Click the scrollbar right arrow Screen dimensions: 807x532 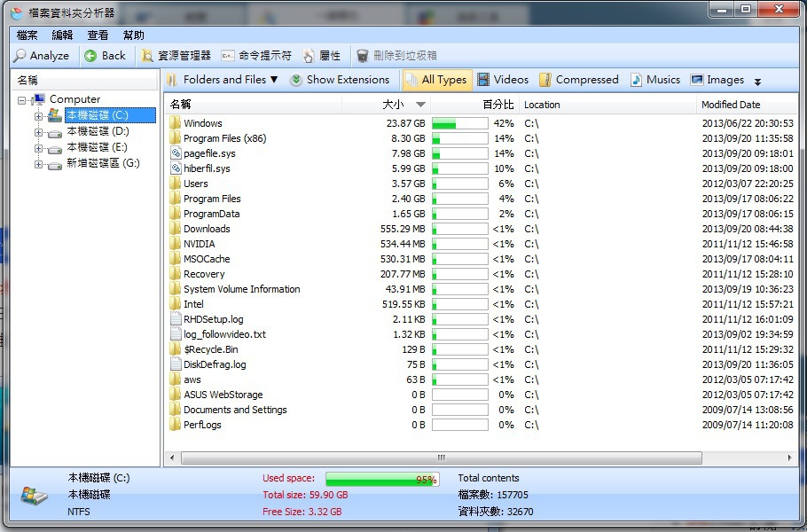790,458
